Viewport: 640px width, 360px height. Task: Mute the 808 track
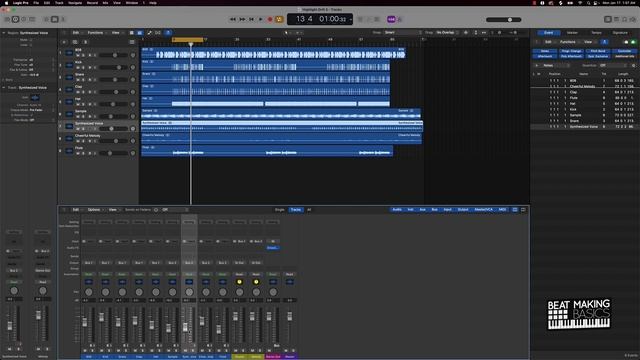pos(78,55)
